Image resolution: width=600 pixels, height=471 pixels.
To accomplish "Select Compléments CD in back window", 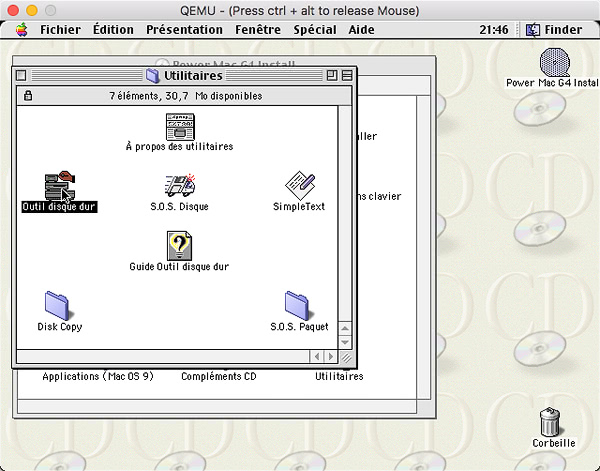I will pyautogui.click(x=219, y=376).
